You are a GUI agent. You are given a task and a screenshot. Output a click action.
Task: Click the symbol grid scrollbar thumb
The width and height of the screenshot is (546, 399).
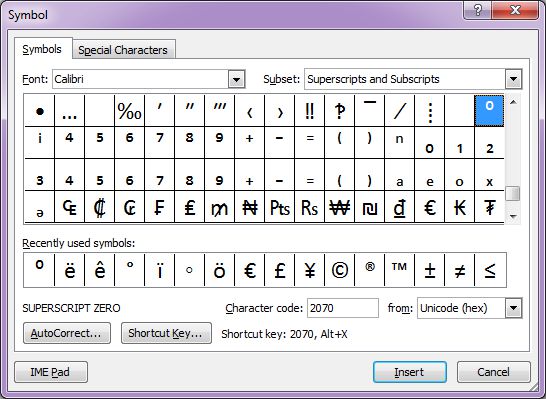coord(513,194)
